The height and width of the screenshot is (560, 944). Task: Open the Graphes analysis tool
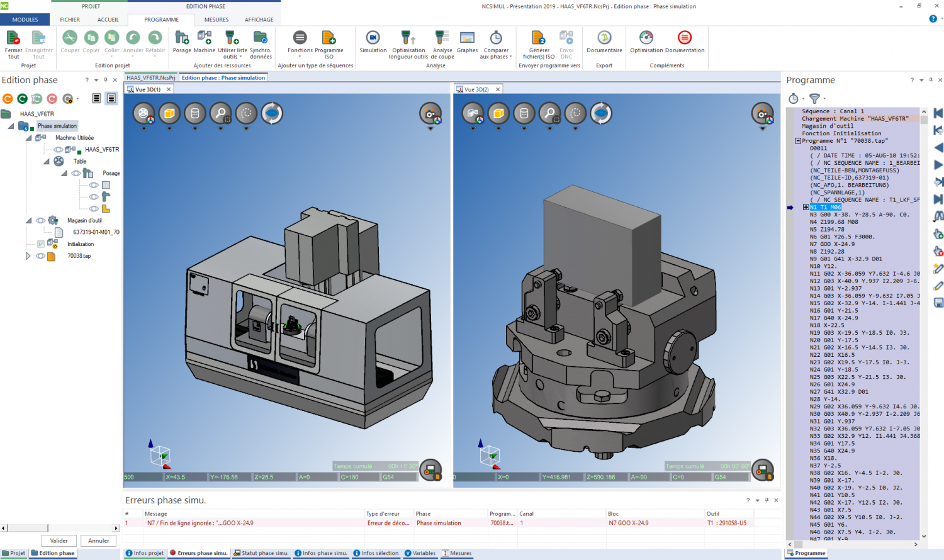click(467, 39)
